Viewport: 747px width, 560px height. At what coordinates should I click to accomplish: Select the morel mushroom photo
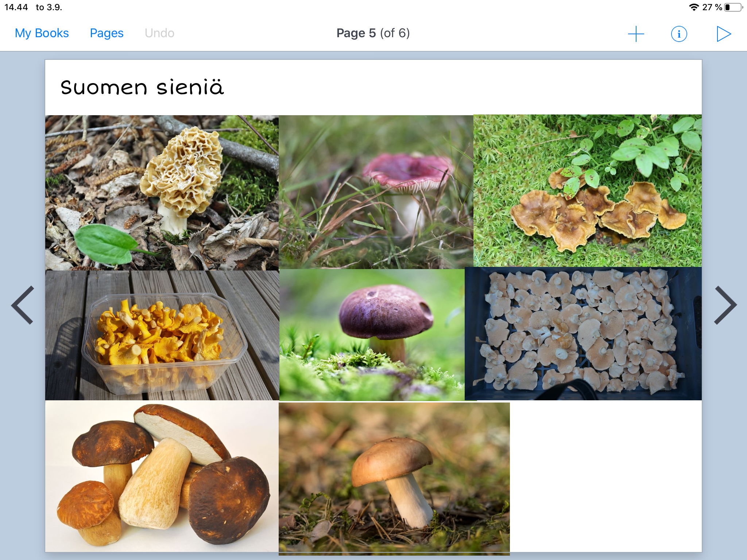point(162,192)
